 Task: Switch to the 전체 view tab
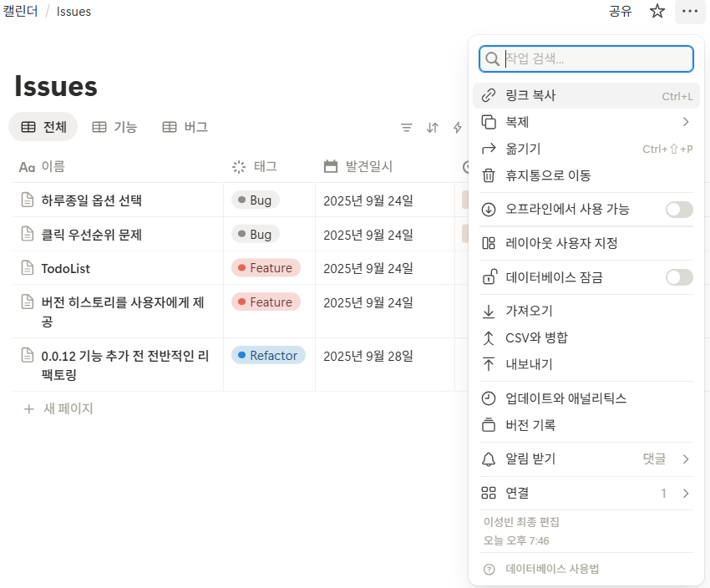pyautogui.click(x=43, y=127)
